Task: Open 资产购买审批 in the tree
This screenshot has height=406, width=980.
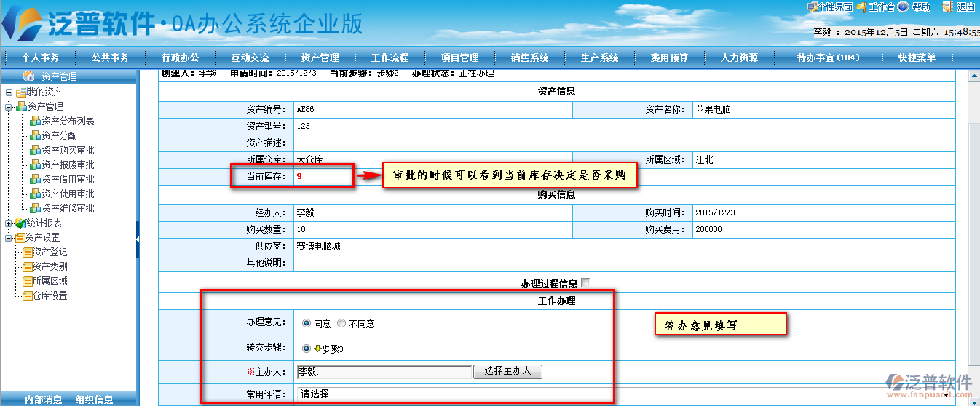Action: click(68, 151)
